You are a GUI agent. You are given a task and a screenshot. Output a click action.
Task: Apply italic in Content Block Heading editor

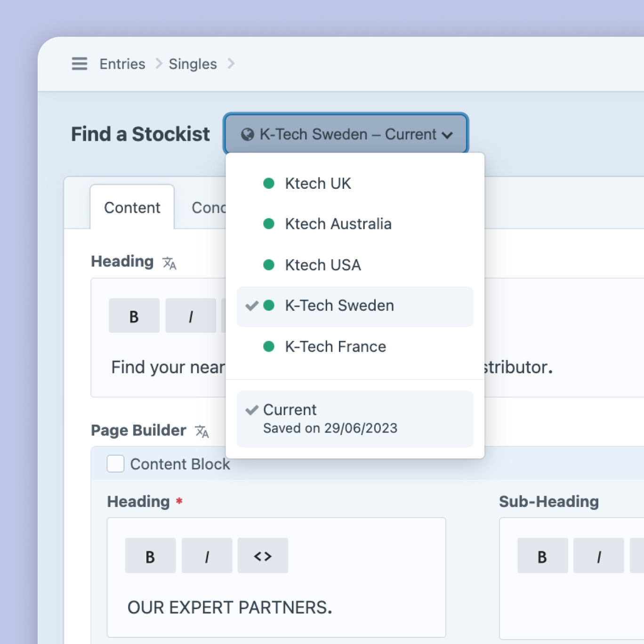tap(207, 556)
